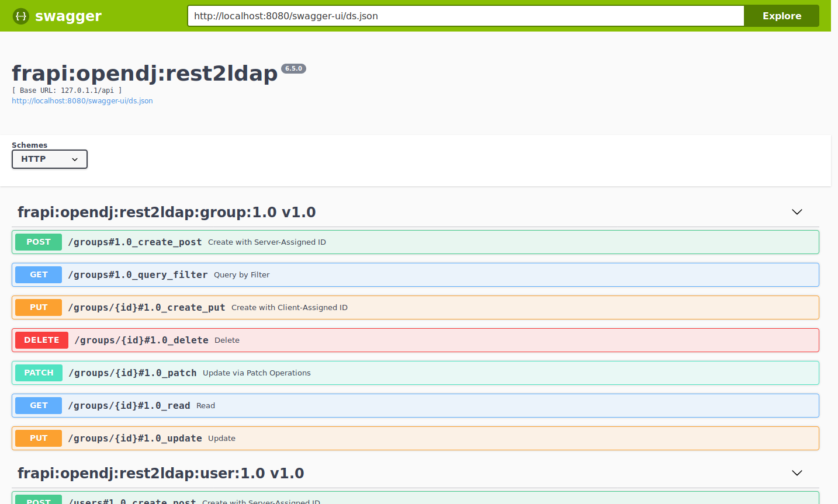This screenshot has width=838, height=504.
Task: Collapse the user:1.0 section chevron
Action: click(797, 473)
